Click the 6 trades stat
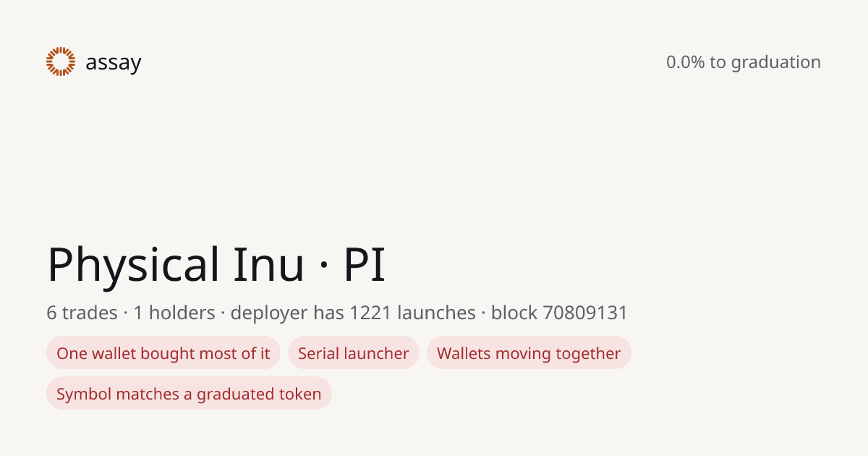This screenshot has width=868, height=456. [82, 313]
